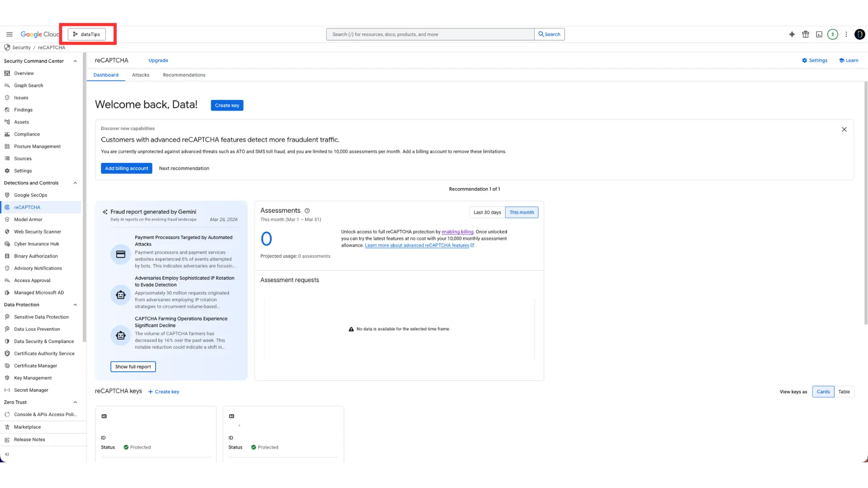Click the Add billing account button
This screenshot has width=868, height=488.
127,169
